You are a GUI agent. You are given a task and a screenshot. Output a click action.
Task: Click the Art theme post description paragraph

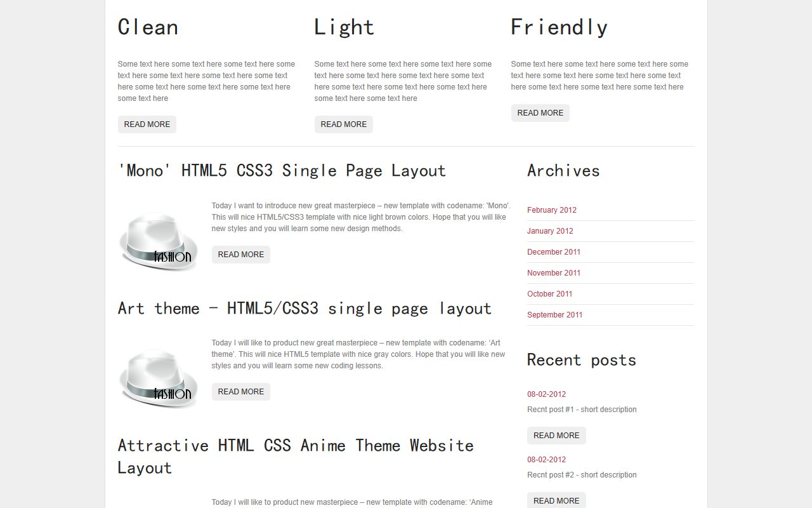(359, 354)
